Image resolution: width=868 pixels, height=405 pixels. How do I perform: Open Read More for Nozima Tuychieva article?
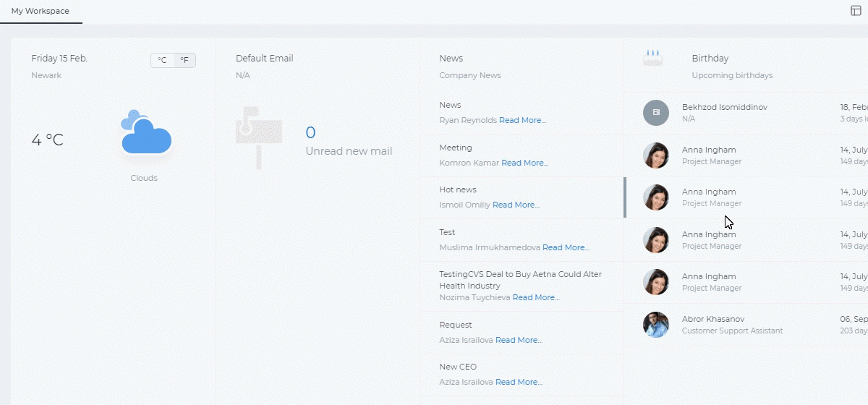536,297
